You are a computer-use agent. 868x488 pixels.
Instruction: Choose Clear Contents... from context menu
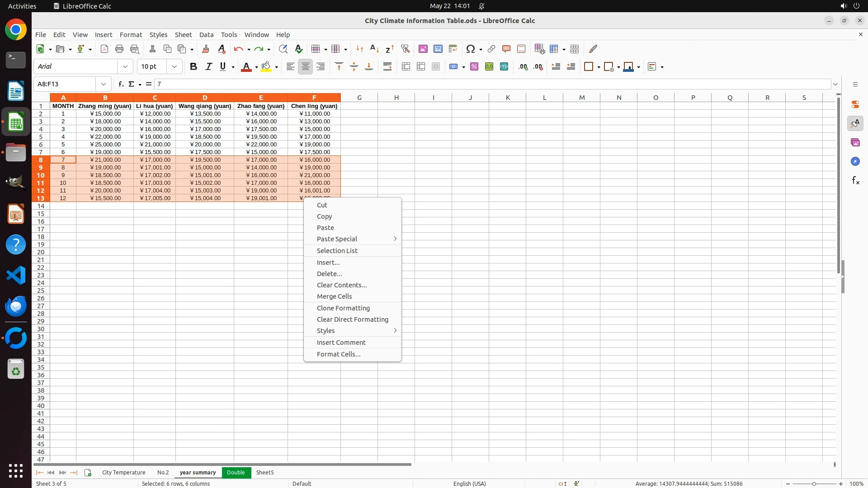point(342,285)
